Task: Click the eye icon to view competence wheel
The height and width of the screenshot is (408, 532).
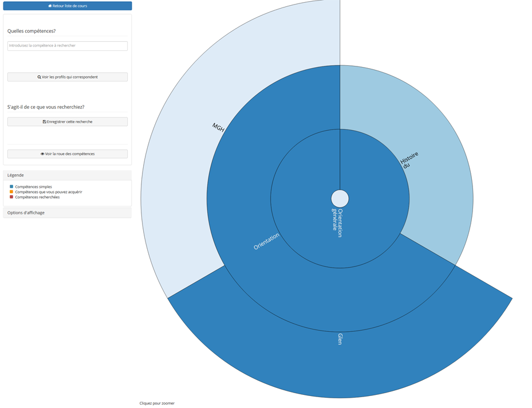Action: tap(42, 154)
